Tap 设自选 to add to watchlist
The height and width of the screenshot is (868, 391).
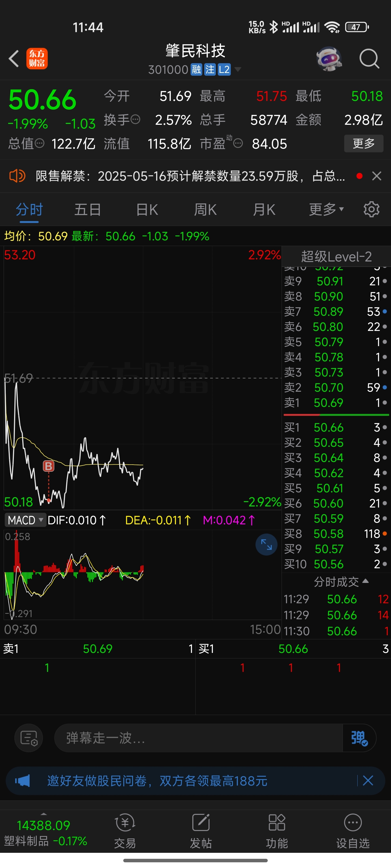click(x=353, y=831)
